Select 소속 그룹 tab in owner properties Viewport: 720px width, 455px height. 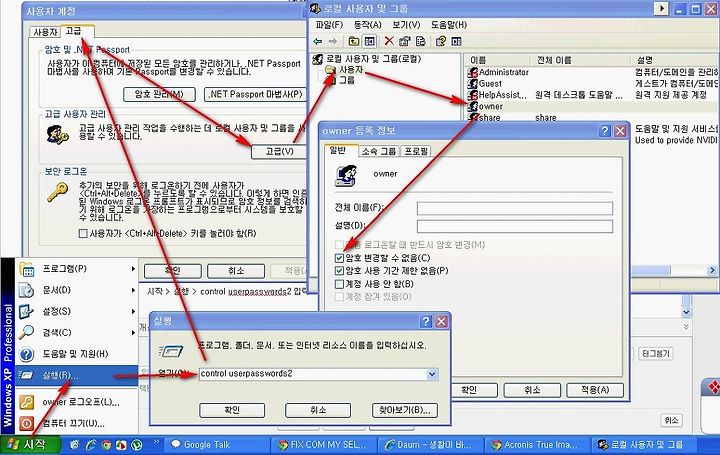point(379,151)
